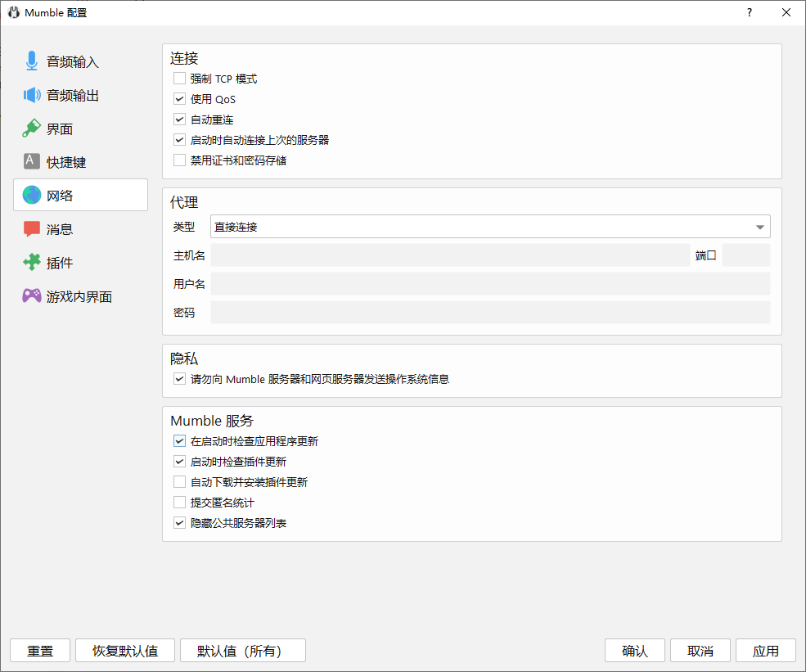Enable the 强制 TCP 模式 checkbox

(x=180, y=79)
